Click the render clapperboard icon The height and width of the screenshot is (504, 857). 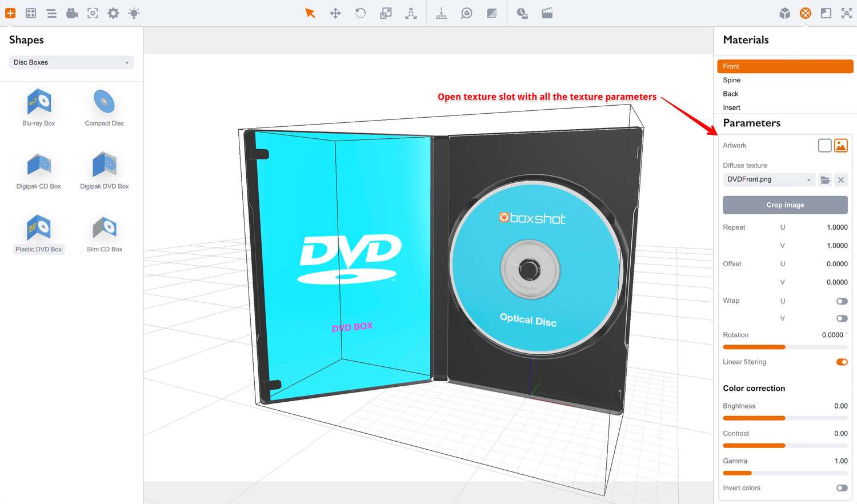[x=547, y=13]
